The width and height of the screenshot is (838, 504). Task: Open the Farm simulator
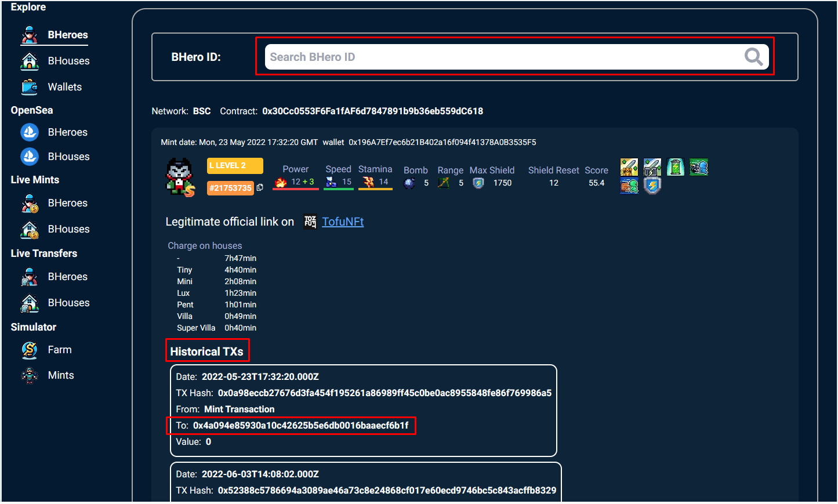(60, 350)
